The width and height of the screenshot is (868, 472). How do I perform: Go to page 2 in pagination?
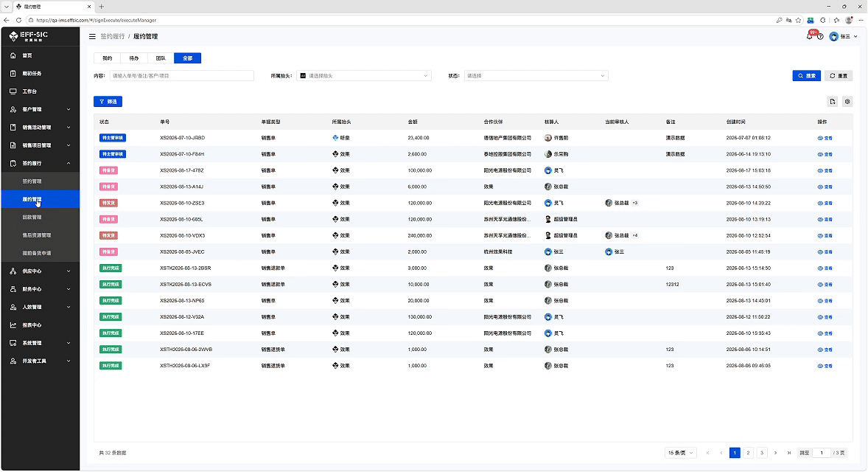point(748,453)
